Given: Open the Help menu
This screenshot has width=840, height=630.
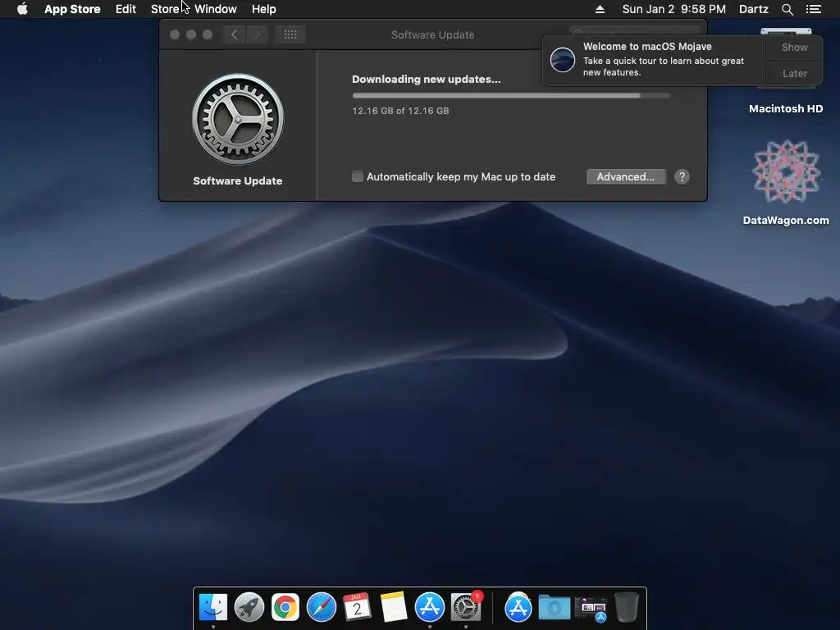Looking at the screenshot, I should pyautogui.click(x=264, y=9).
